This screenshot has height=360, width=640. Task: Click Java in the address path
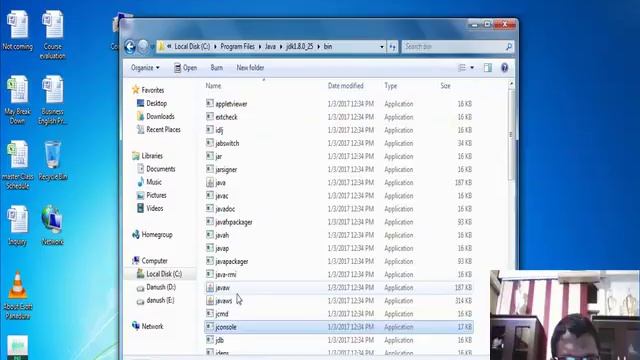coord(270,47)
